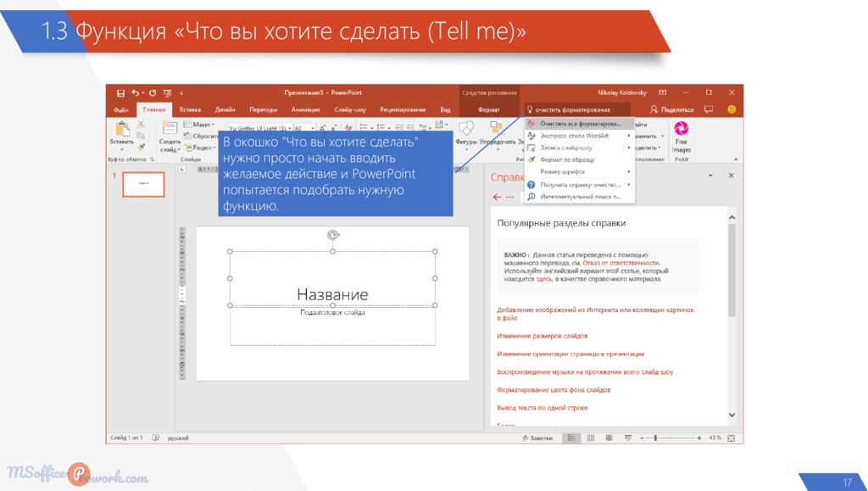Open Размер шрифта submenu

(580, 171)
